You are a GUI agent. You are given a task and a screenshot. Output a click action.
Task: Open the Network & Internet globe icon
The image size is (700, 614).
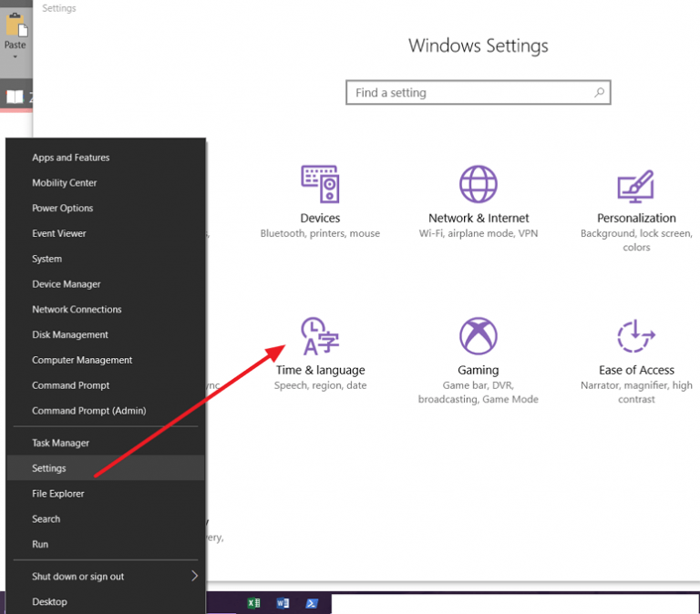pyautogui.click(x=479, y=184)
